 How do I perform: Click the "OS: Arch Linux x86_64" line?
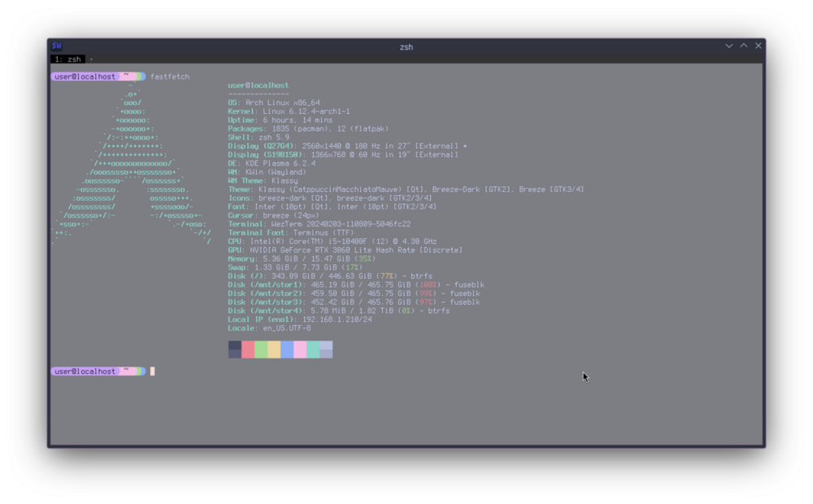click(x=274, y=102)
